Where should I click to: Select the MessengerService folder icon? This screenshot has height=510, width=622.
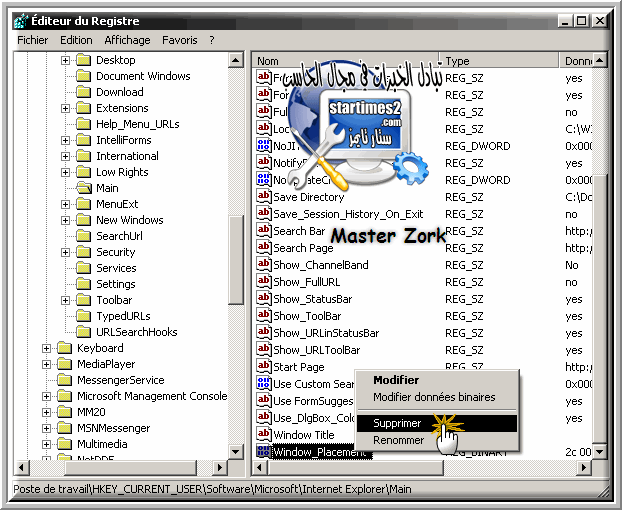tap(64, 380)
